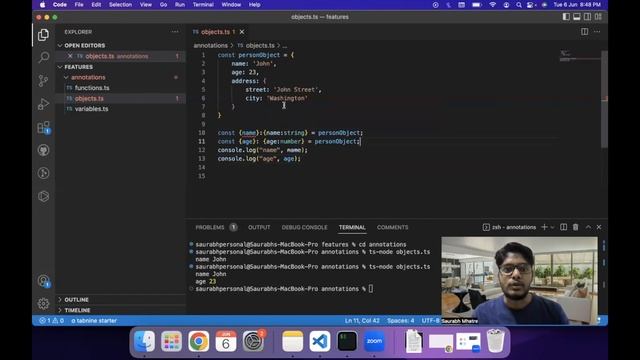
Task: Open Visual Studio Code from the dock
Action: [320, 341]
